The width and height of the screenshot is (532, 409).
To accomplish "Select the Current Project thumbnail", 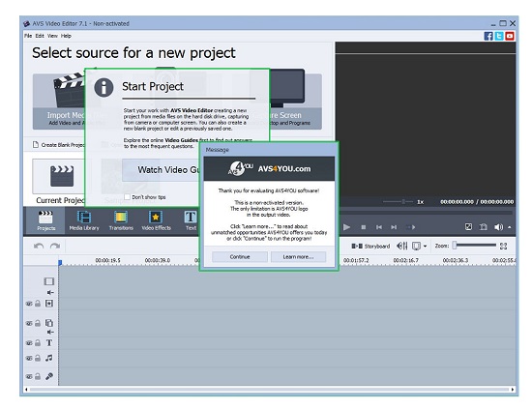I will click(58, 176).
